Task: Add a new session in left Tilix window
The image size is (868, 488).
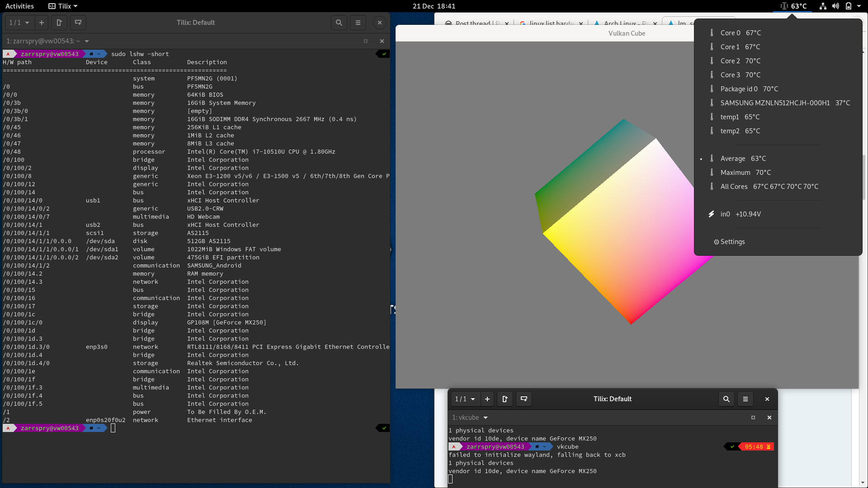Action: tap(42, 23)
